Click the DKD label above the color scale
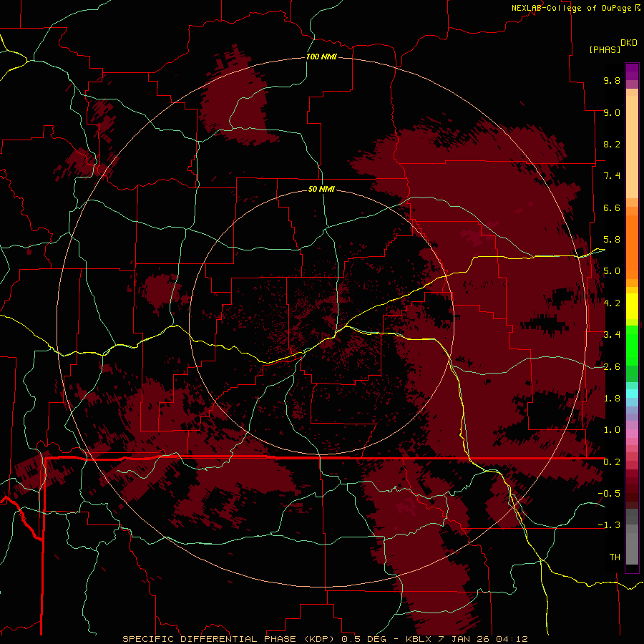Viewport: 644px width, 644px height. point(629,42)
